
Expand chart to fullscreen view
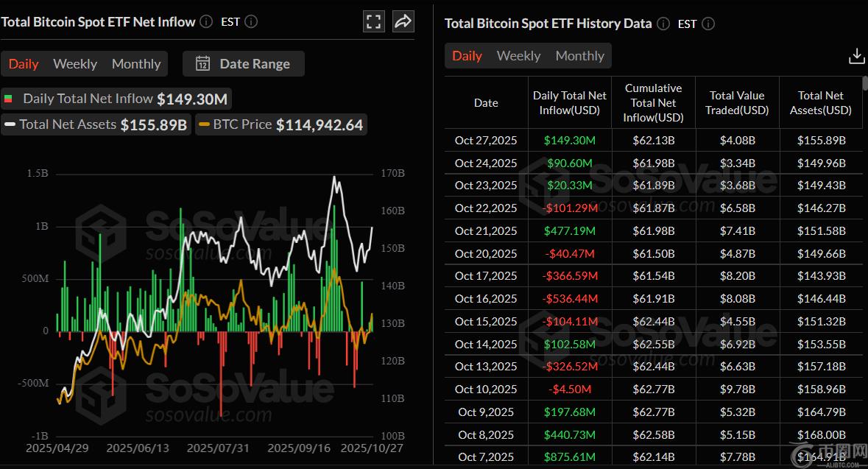pos(374,22)
